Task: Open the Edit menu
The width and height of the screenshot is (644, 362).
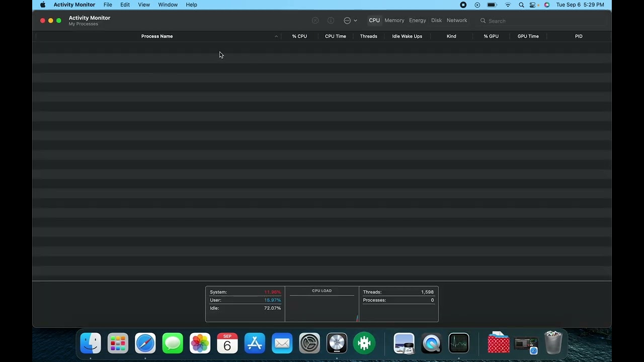Action: [125, 5]
